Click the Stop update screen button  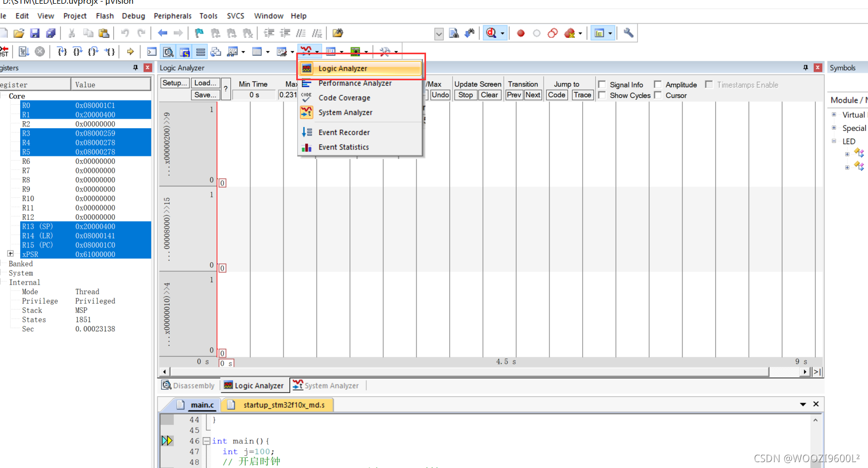click(465, 95)
